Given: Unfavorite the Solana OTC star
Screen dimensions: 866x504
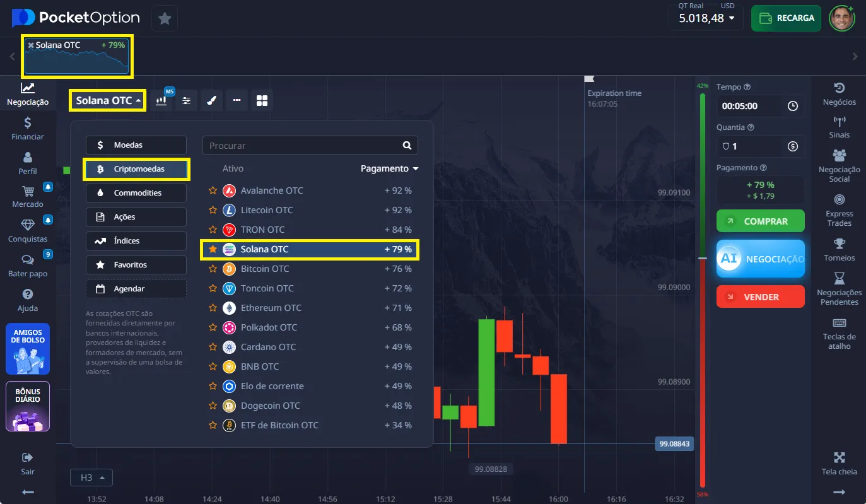Looking at the screenshot, I should [x=213, y=249].
